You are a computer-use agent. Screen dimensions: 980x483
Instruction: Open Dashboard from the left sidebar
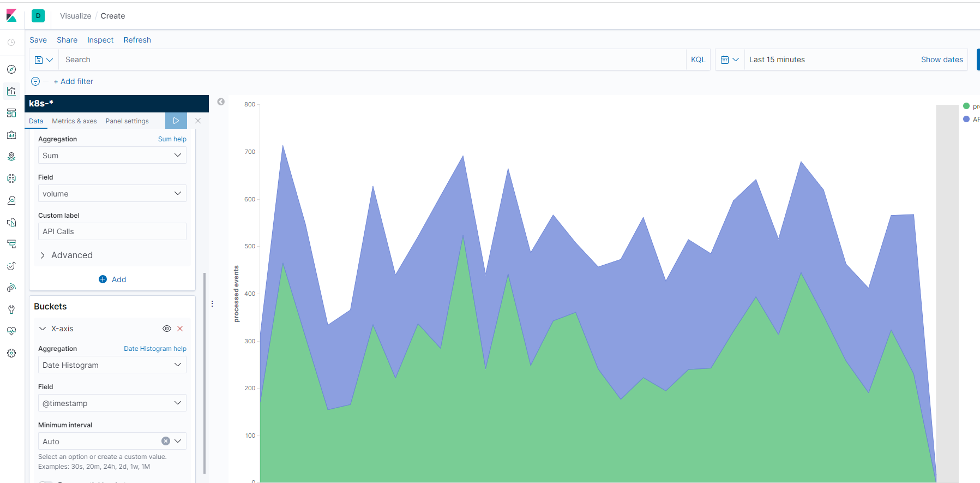tap(11, 113)
